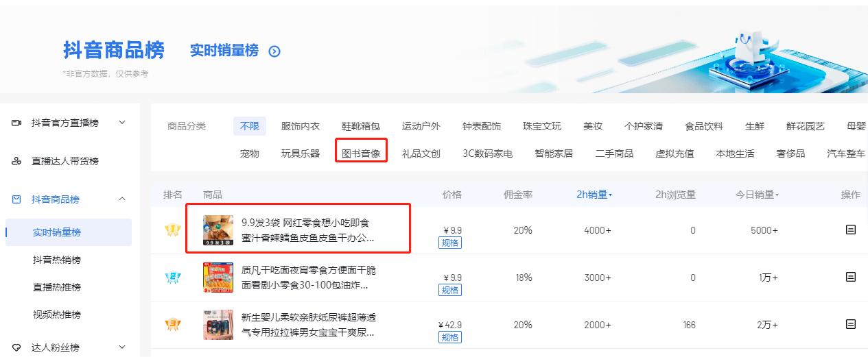Click the 直播达人带货榜 people icon

(17, 162)
